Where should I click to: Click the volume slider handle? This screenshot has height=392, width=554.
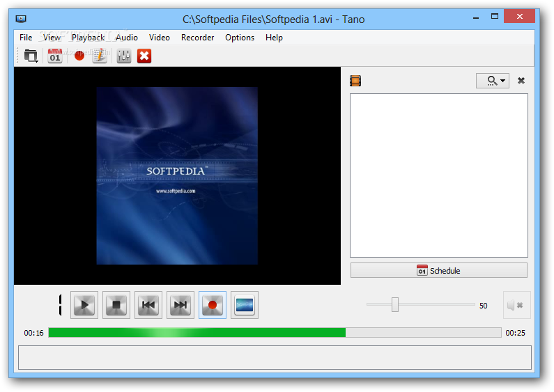click(395, 304)
